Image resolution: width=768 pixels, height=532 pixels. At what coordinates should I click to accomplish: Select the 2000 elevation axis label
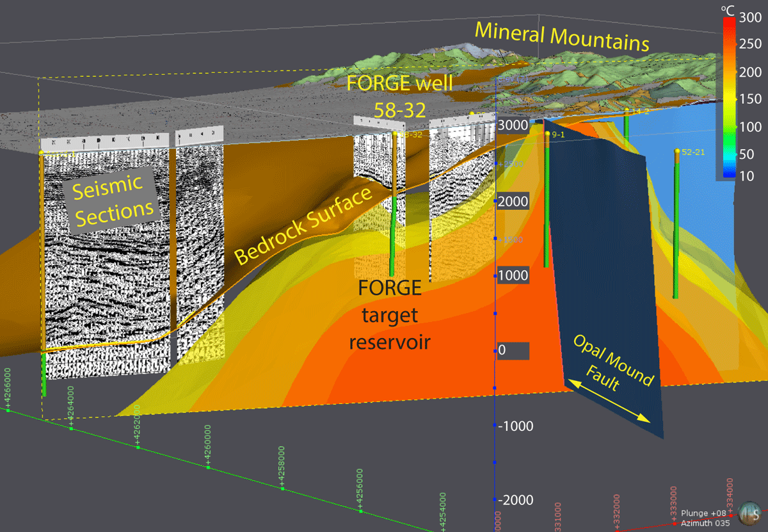(514, 201)
